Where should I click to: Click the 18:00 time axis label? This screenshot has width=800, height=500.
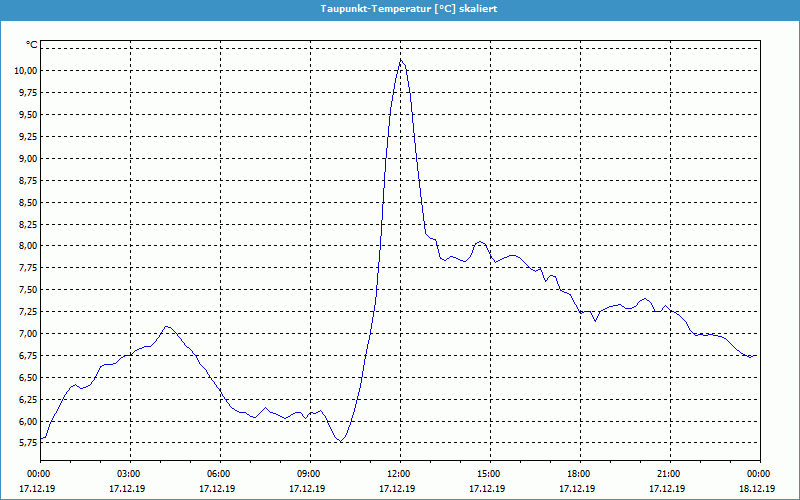579,474
